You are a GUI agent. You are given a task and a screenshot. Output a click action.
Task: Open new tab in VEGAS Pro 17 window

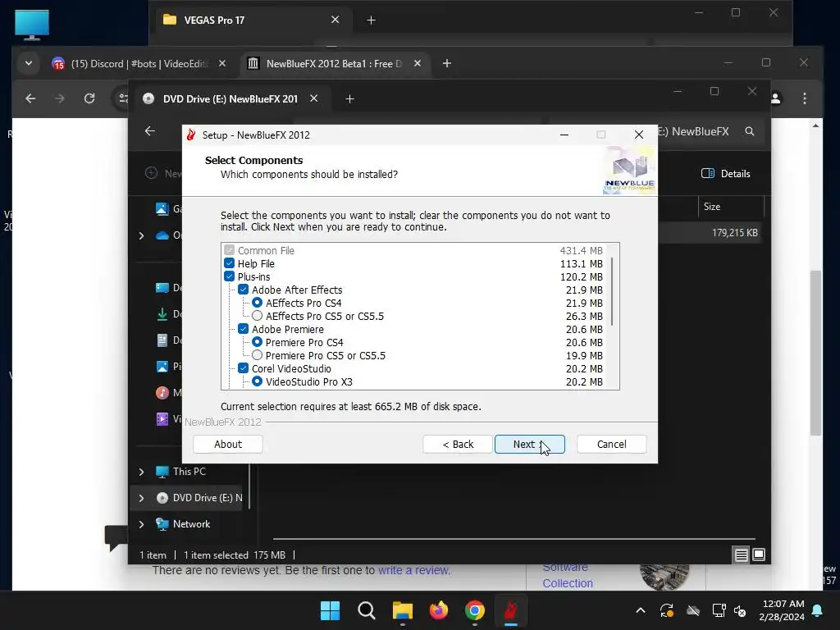point(371,21)
